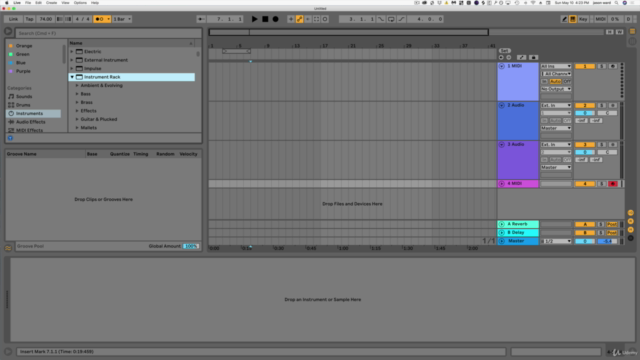Adjust Master volume slider at -5.4

607,241
